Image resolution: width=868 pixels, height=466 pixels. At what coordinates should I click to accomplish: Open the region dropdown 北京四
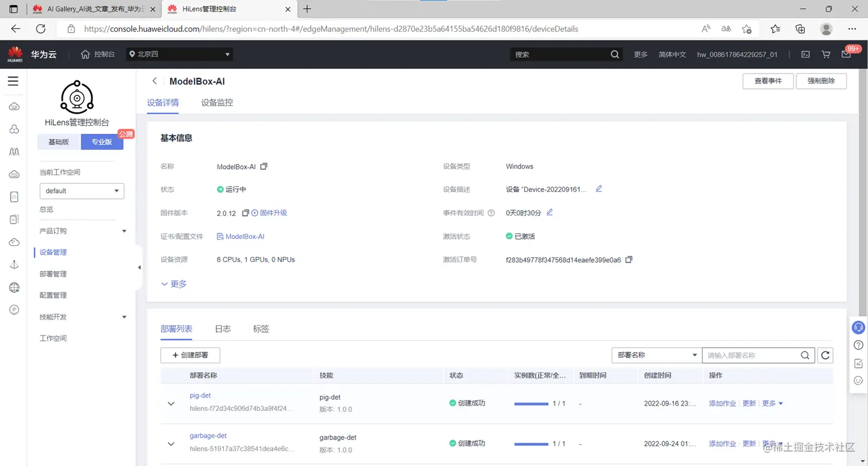180,54
